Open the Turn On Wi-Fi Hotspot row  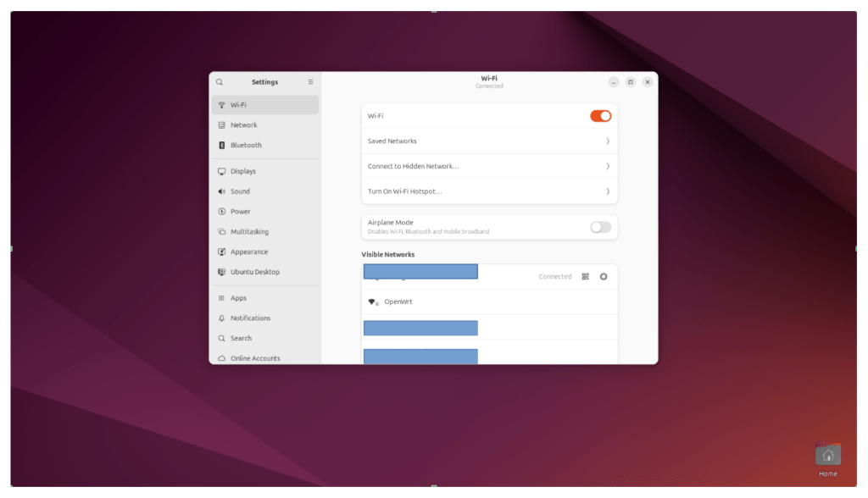pos(489,191)
